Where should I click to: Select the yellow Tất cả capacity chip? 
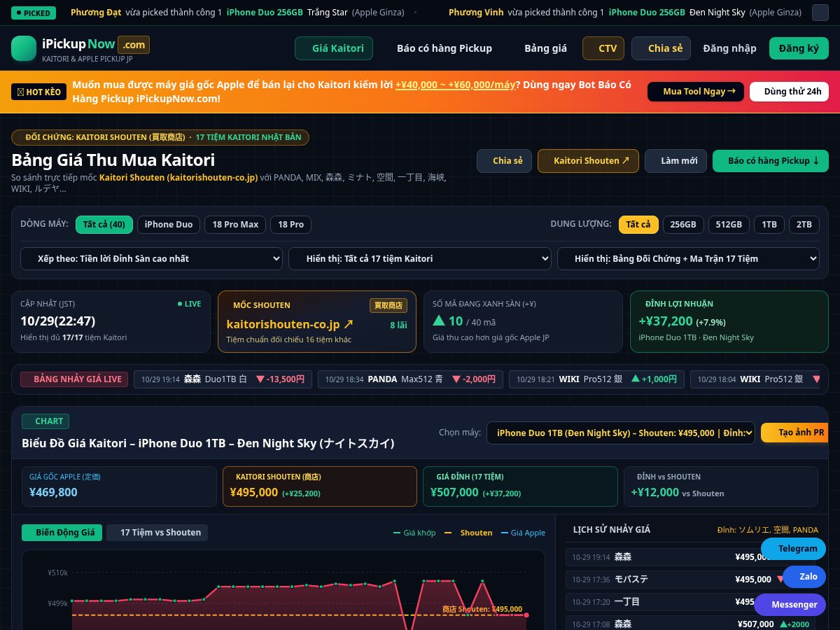point(638,225)
